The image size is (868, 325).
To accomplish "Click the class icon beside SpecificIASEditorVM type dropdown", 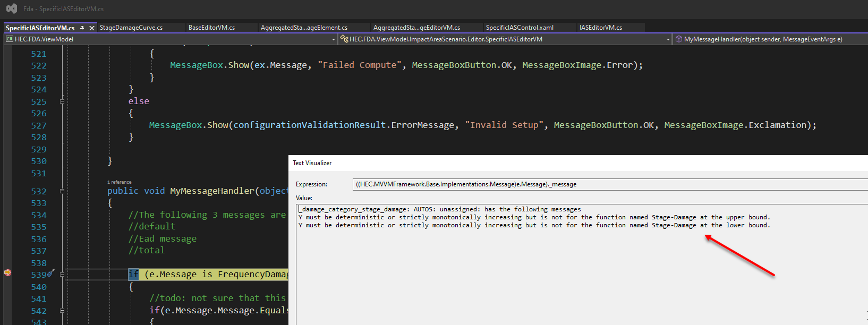I will pos(344,39).
